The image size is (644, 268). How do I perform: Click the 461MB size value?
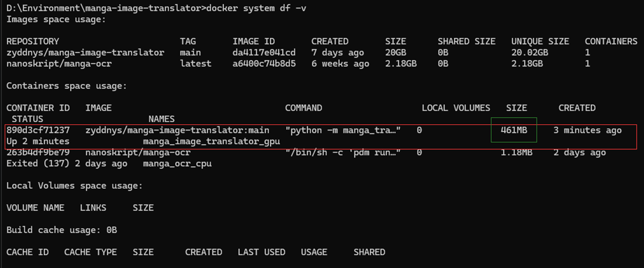514,130
